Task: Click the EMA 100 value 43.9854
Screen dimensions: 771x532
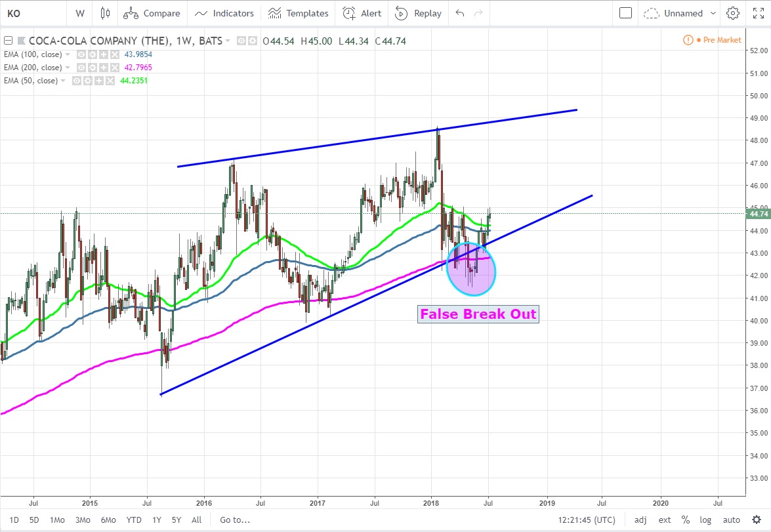Action: point(138,54)
